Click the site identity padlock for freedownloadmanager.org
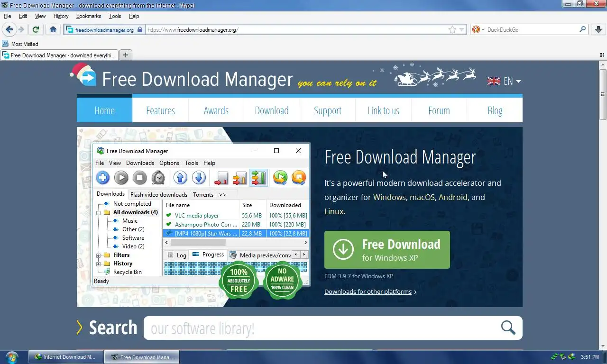 (x=139, y=29)
